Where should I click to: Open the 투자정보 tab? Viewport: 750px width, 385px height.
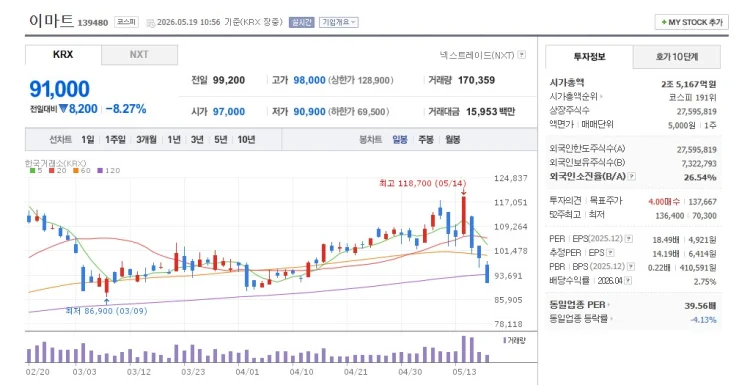pyautogui.click(x=589, y=57)
